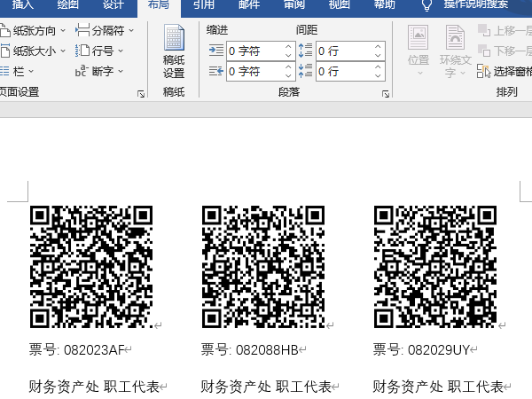The height and width of the screenshot is (399, 532).
Task: Select the QR code above 082088HB
Action: point(263,267)
